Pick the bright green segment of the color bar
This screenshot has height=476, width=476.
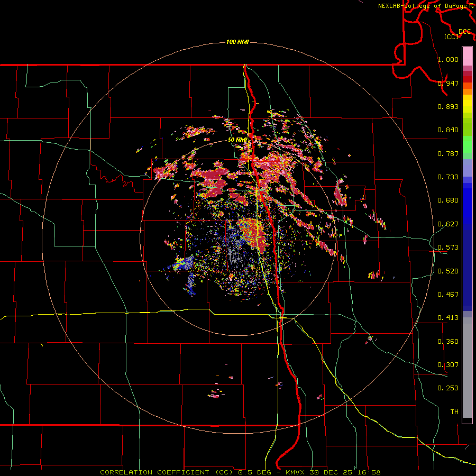(x=467, y=144)
